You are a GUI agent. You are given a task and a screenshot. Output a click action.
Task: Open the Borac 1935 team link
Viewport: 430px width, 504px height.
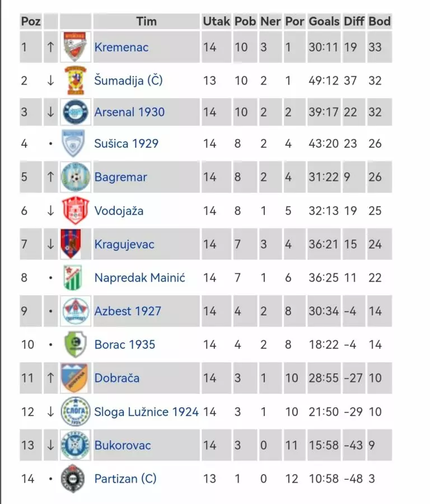(x=125, y=344)
